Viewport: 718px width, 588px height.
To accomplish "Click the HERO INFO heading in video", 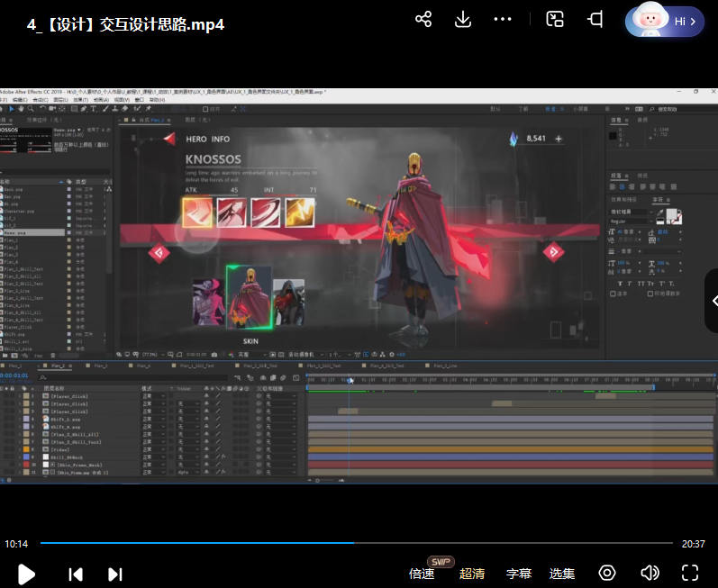I will pos(208,140).
